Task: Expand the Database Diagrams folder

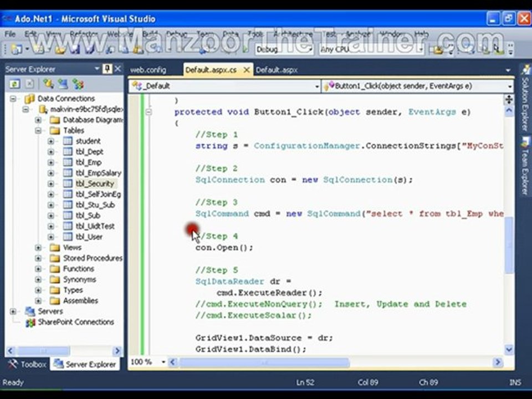Action: 38,120
